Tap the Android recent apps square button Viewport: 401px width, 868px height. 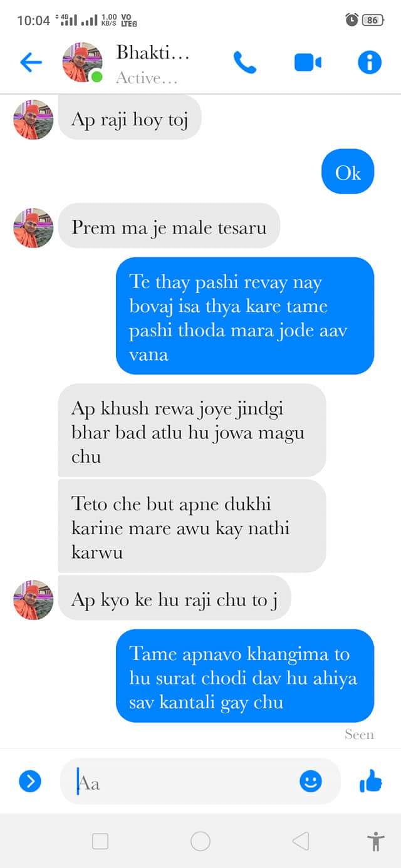[x=100, y=841]
